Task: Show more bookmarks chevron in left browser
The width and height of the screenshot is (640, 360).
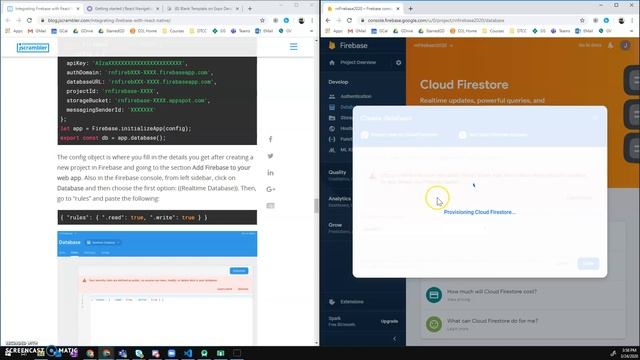Action: coord(311,31)
